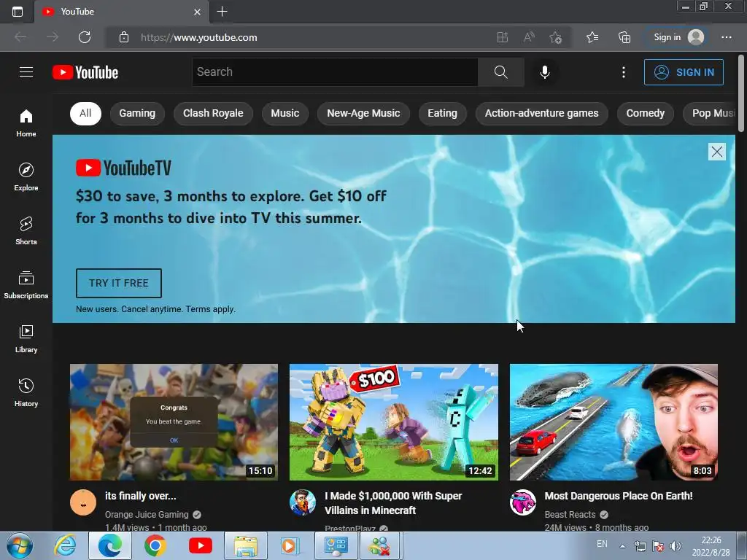This screenshot has height=560, width=747.
Task: Select the All filter chip
Action: [x=85, y=113]
